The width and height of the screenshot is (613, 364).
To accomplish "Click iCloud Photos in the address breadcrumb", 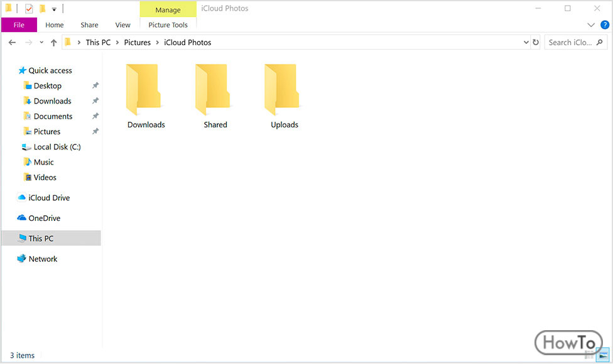I will pos(187,43).
